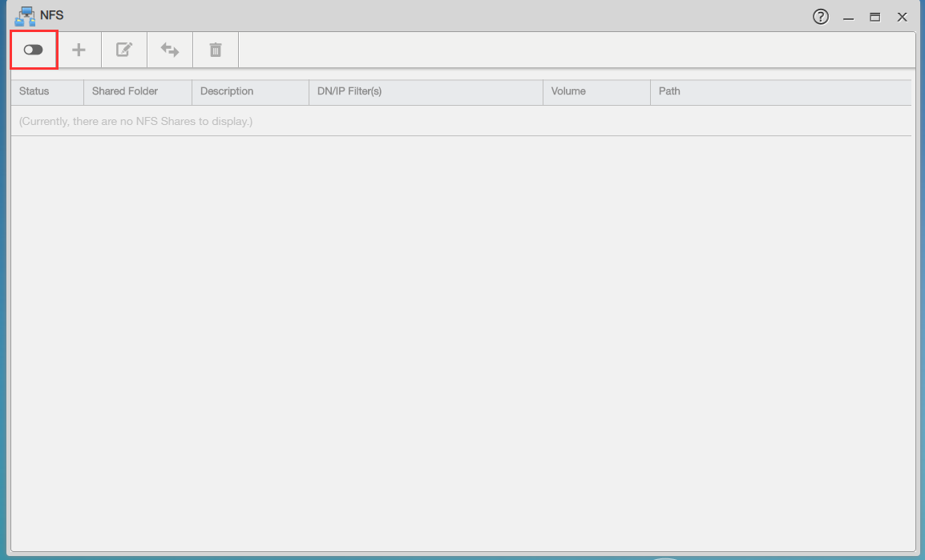Toggle the NFS service switch
The width and height of the screenshot is (925, 560).
[x=34, y=50]
